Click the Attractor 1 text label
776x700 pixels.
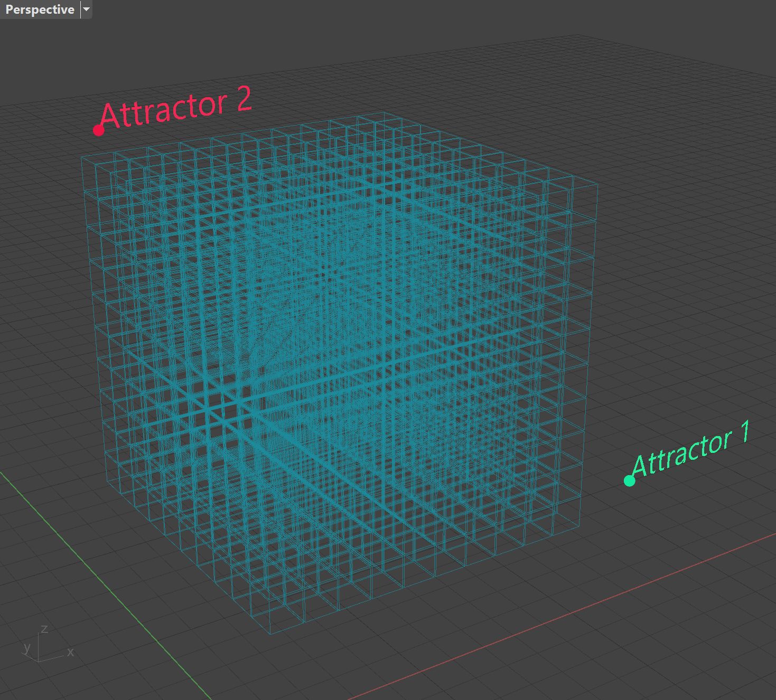point(690,449)
